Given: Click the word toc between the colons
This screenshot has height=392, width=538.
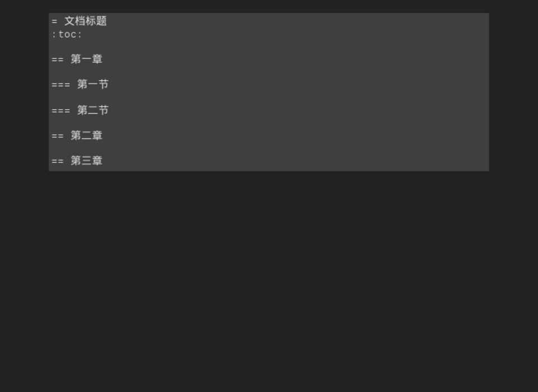Looking at the screenshot, I should (67, 35).
